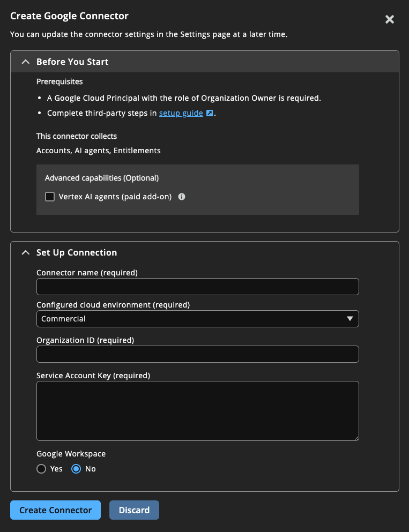Open the Configured cloud environment dropdown
The width and height of the screenshot is (409, 532).
click(x=197, y=318)
